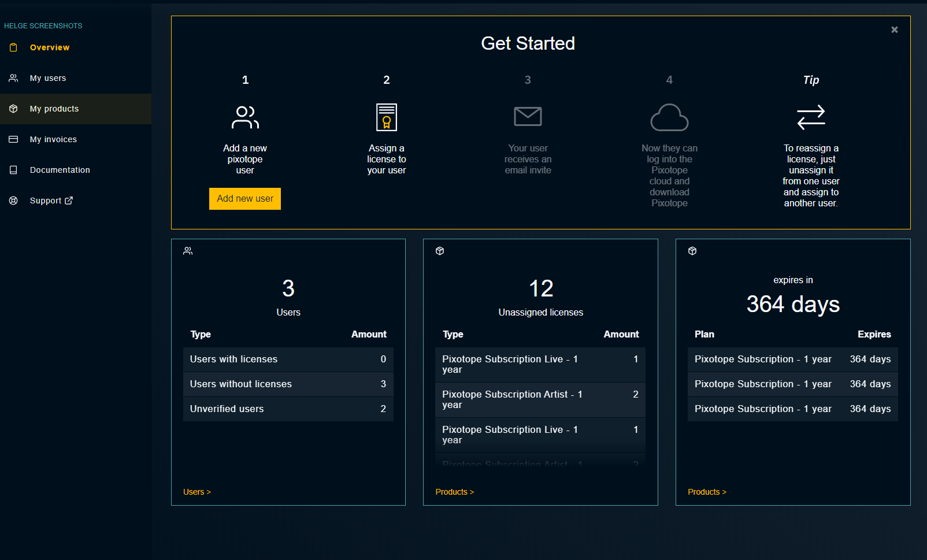Click HELGE SCREENSHOTS account name
This screenshot has width=927, height=560.
point(43,26)
